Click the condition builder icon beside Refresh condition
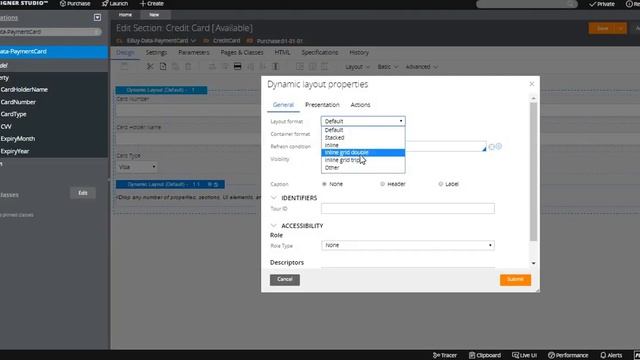Image resolution: width=640 pixels, height=360 pixels. [491, 147]
